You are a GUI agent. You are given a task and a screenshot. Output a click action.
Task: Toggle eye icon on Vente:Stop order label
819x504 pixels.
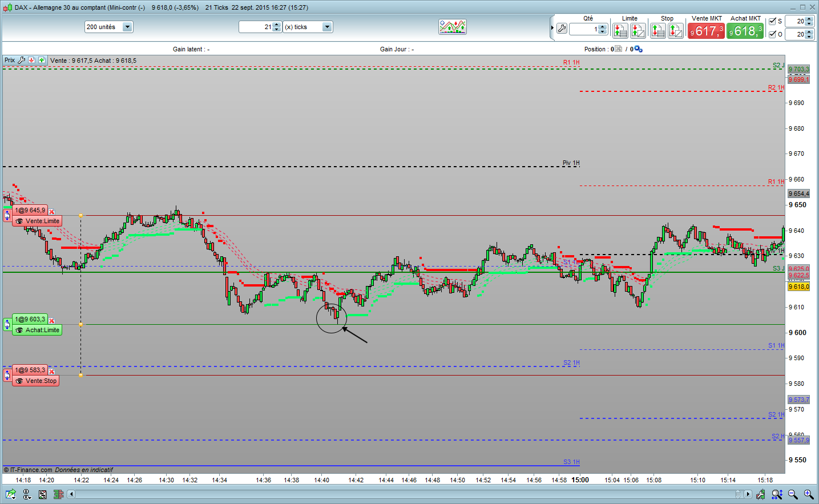pyautogui.click(x=19, y=381)
